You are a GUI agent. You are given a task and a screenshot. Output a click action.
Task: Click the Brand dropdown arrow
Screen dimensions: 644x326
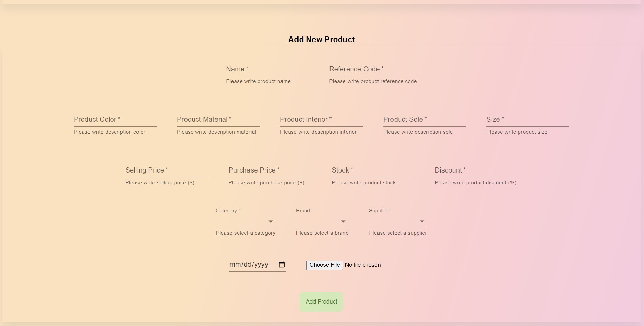tap(343, 221)
